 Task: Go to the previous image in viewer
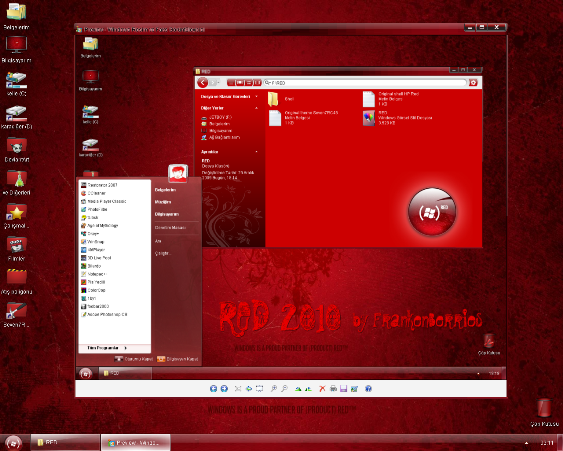coord(213,389)
